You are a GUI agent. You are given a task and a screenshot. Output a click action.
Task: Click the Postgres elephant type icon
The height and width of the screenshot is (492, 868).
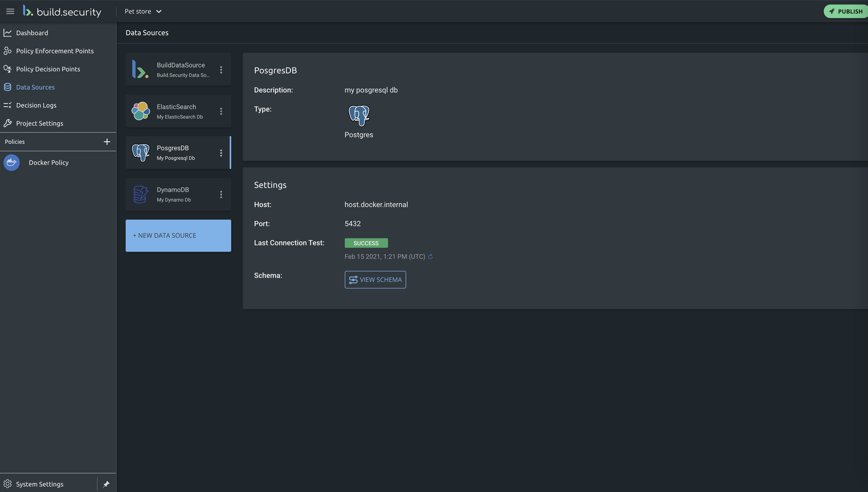359,116
